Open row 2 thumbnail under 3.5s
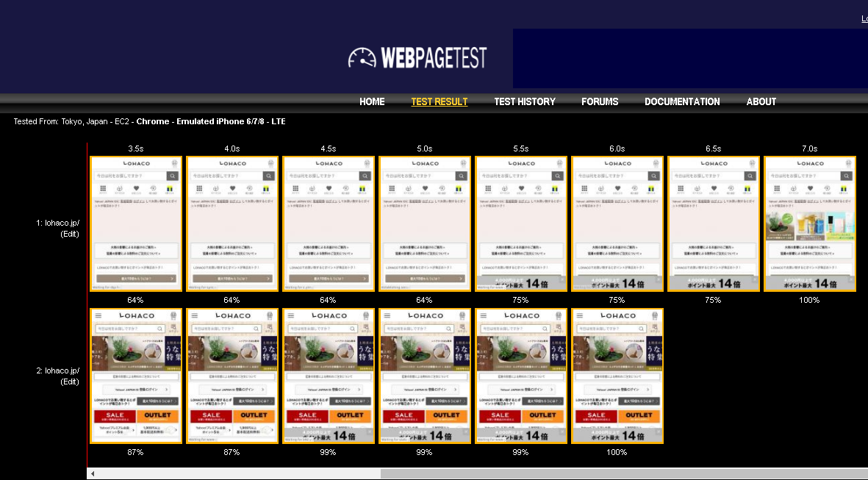The height and width of the screenshot is (480, 868). [136, 376]
